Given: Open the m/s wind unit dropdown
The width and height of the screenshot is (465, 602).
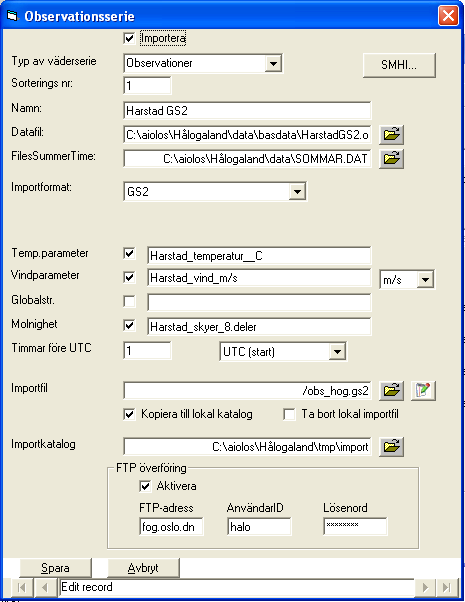Looking at the screenshot, I should [x=425, y=280].
